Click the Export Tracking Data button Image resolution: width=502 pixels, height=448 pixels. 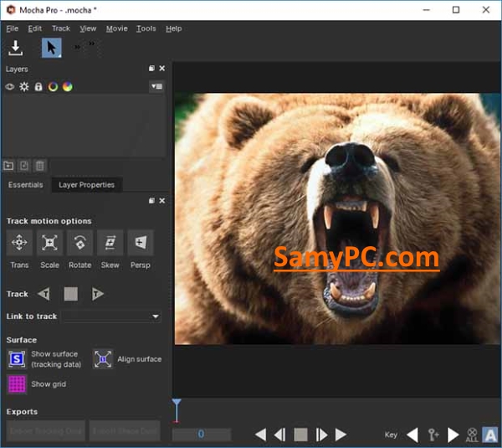click(x=46, y=431)
